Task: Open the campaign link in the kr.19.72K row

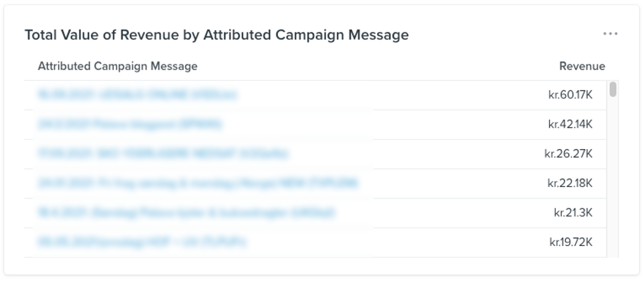Action: 142,242
